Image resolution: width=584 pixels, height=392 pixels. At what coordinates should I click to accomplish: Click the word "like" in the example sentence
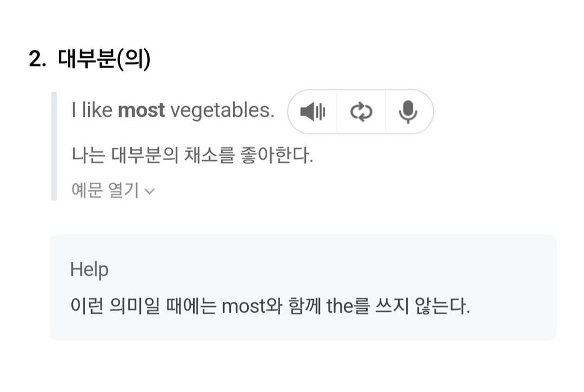pos(97,111)
